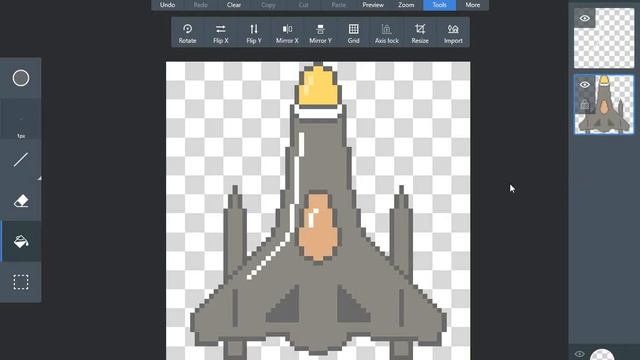This screenshot has width=640, height=360.
Task: Select the circle color picker tool
Action: (x=21, y=78)
